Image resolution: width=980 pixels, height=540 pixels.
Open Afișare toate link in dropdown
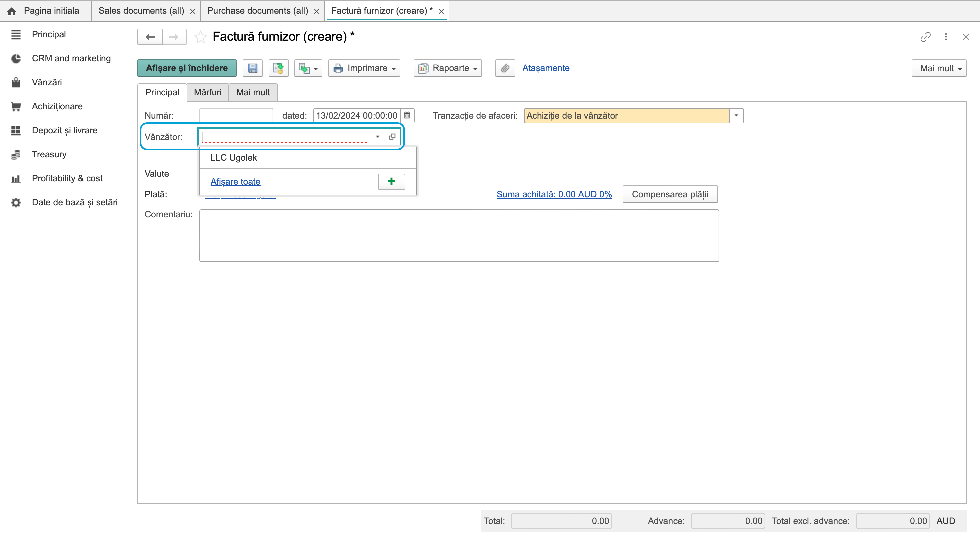coord(235,182)
